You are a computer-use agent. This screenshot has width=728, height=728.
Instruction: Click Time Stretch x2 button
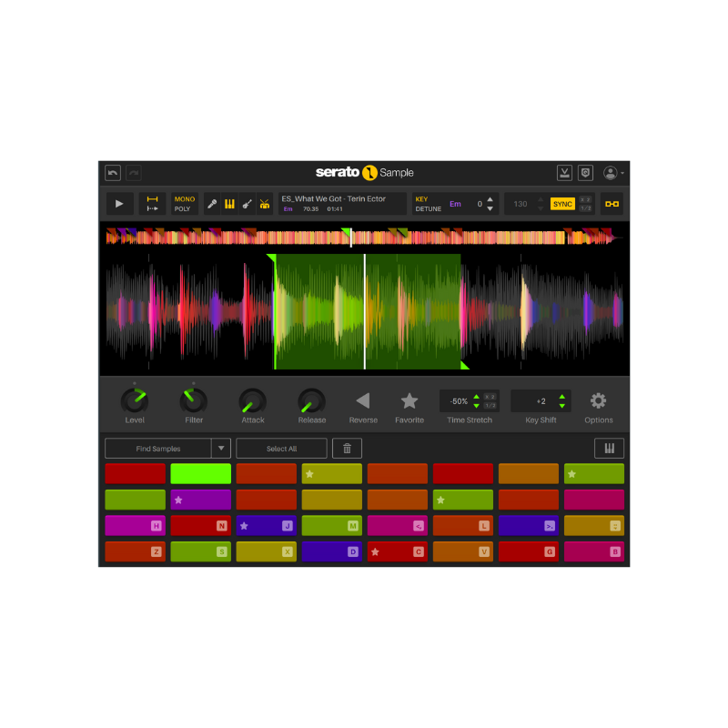click(490, 397)
